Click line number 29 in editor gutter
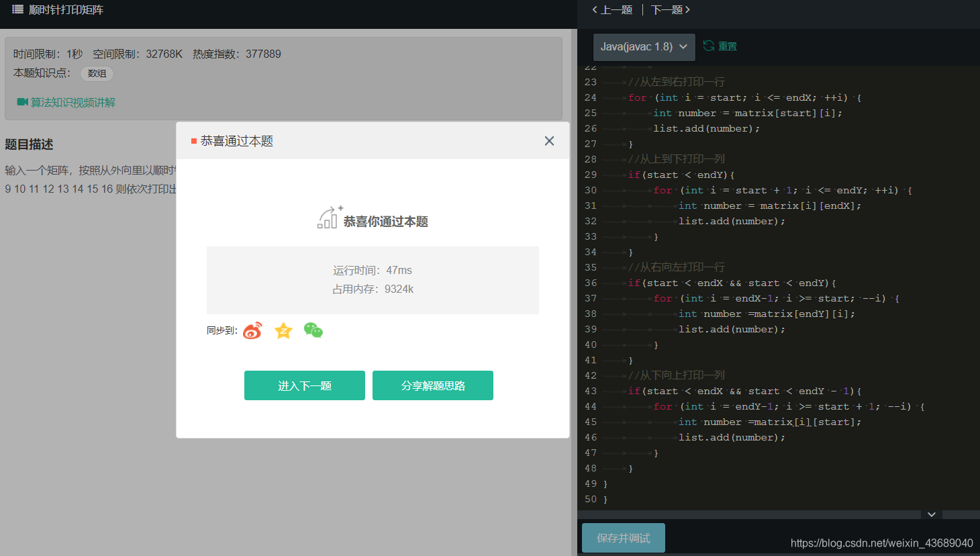 (591, 175)
